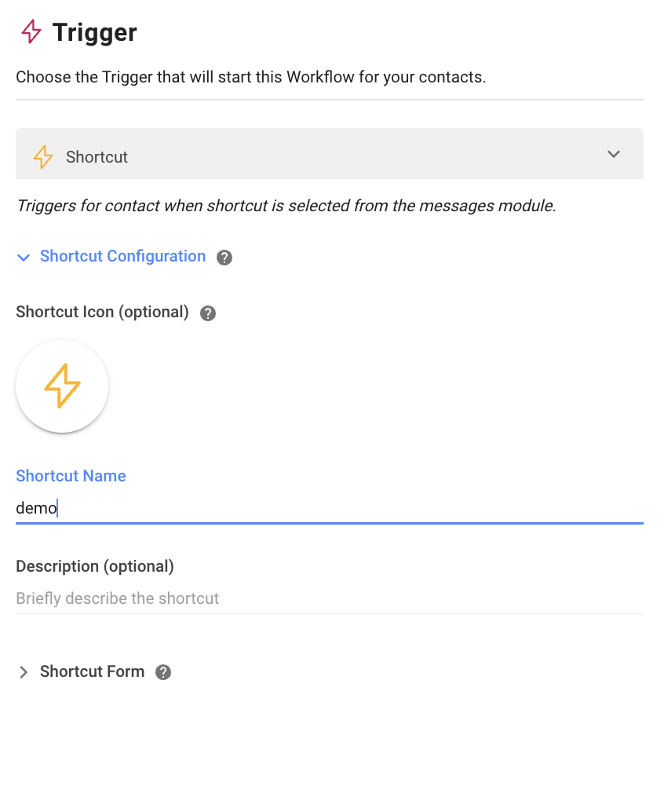Select the Trigger heading text
The height and width of the screenshot is (812, 664).
click(94, 31)
